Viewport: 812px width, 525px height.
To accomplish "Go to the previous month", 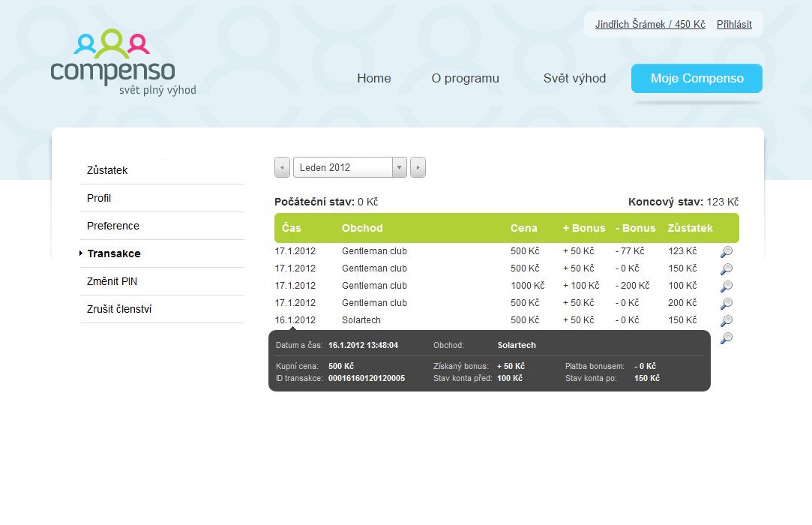I will tap(282, 167).
